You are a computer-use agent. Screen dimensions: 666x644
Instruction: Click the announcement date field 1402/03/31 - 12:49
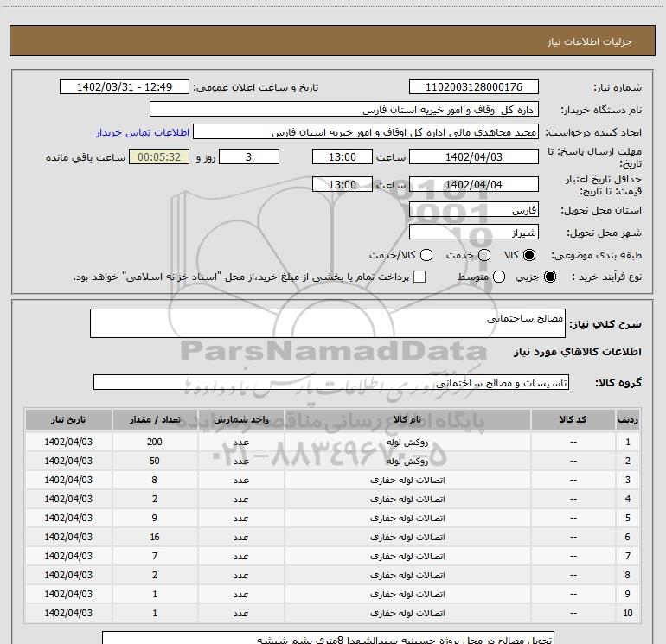(125, 86)
